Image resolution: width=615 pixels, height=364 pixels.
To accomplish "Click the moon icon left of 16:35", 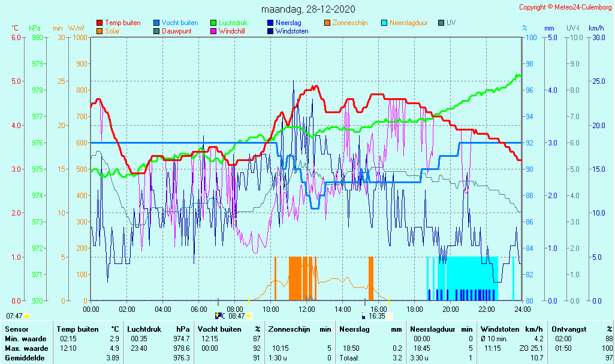I will coord(364,316).
